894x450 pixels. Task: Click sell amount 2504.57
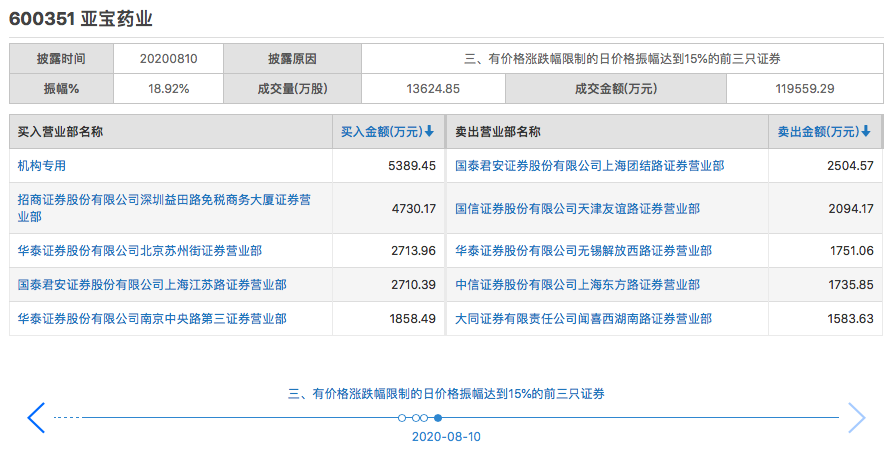(851, 166)
